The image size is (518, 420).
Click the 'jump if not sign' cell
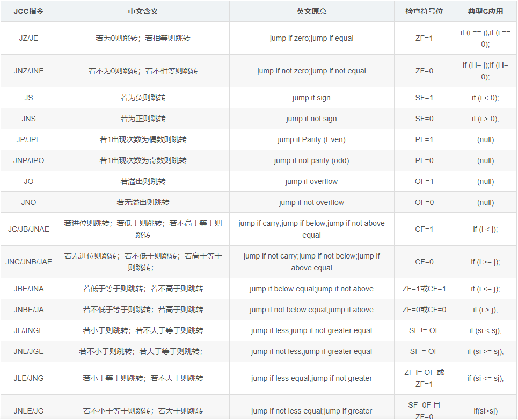click(311, 119)
